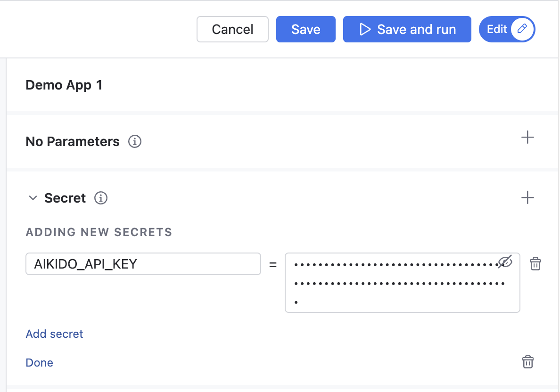Click the Done link

[39, 363]
